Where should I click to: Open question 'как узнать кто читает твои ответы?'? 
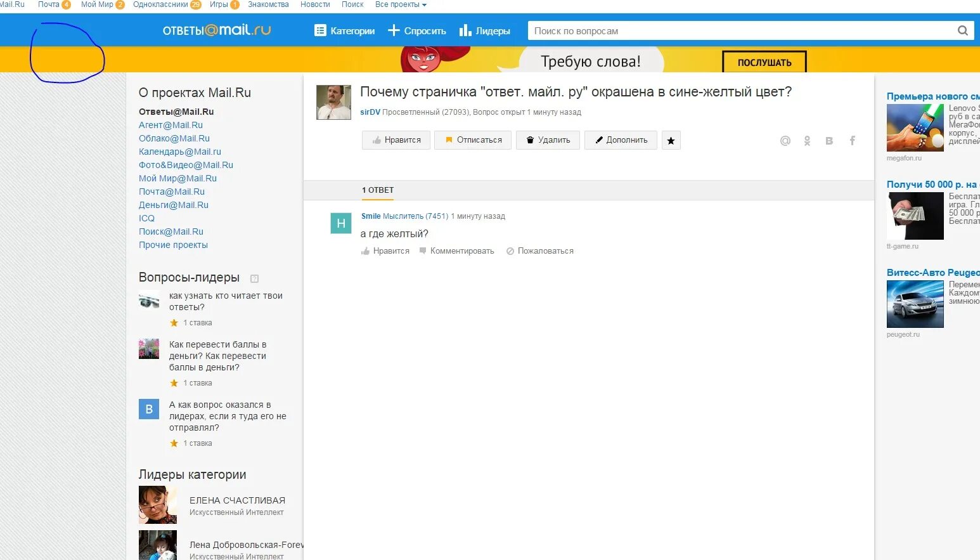226,301
